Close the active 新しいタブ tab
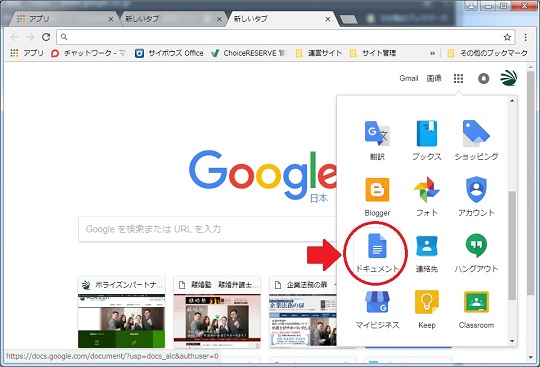540x367 pixels. pos(328,19)
